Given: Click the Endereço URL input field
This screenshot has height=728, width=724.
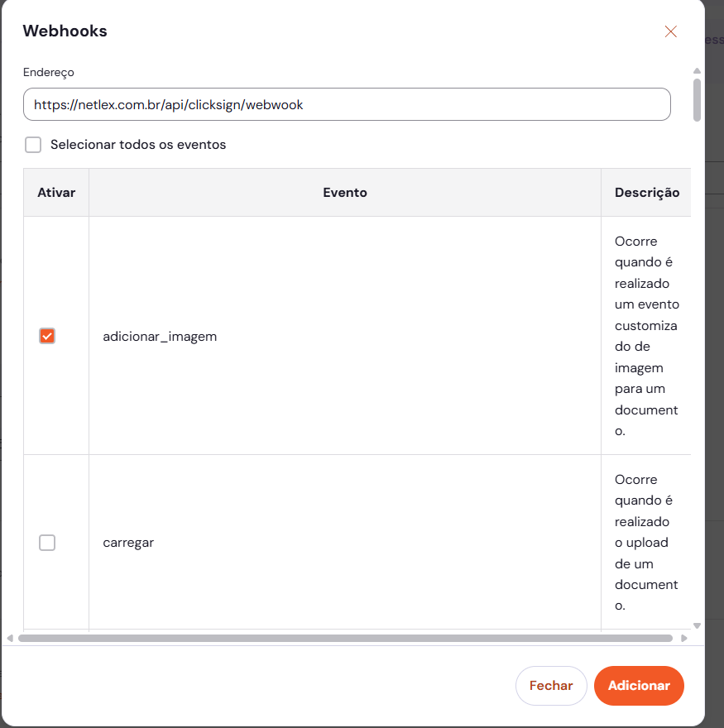Looking at the screenshot, I should [347, 104].
